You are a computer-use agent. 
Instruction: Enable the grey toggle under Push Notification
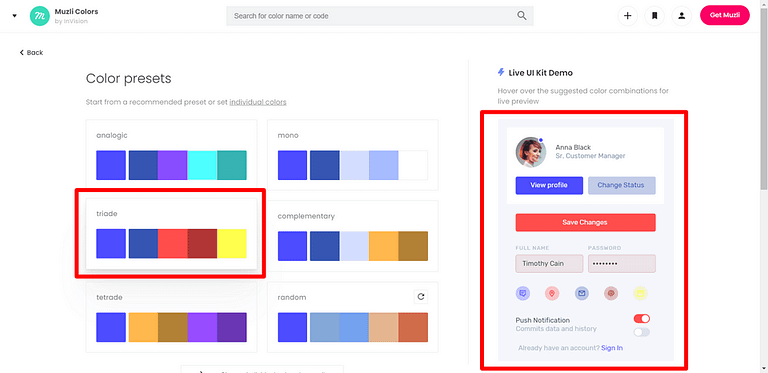(x=642, y=332)
